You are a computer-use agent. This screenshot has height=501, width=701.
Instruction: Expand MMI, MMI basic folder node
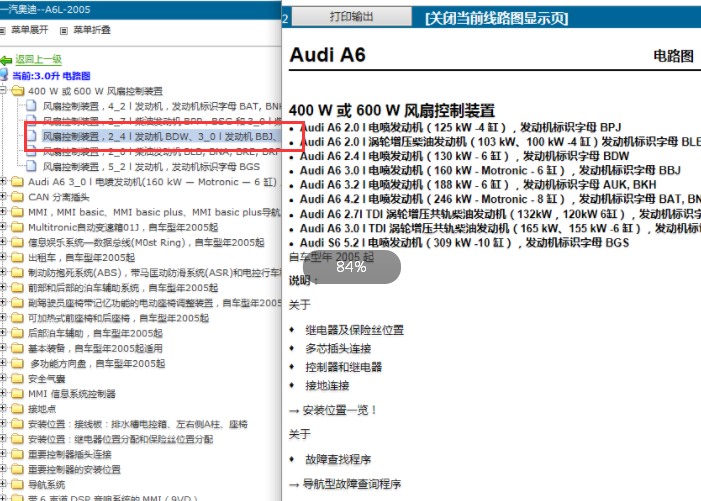tap(3, 212)
